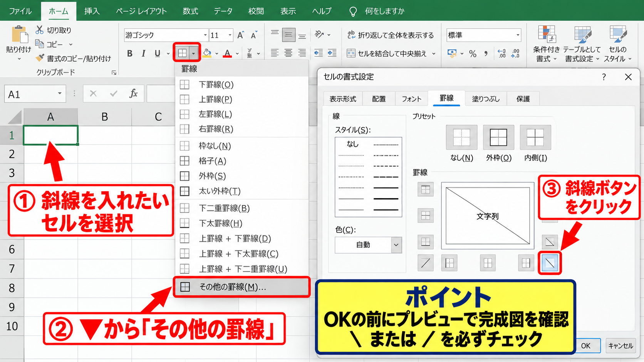644x362 pixels.
Task: Toggle the diagonal up border button
Action: (x=426, y=263)
